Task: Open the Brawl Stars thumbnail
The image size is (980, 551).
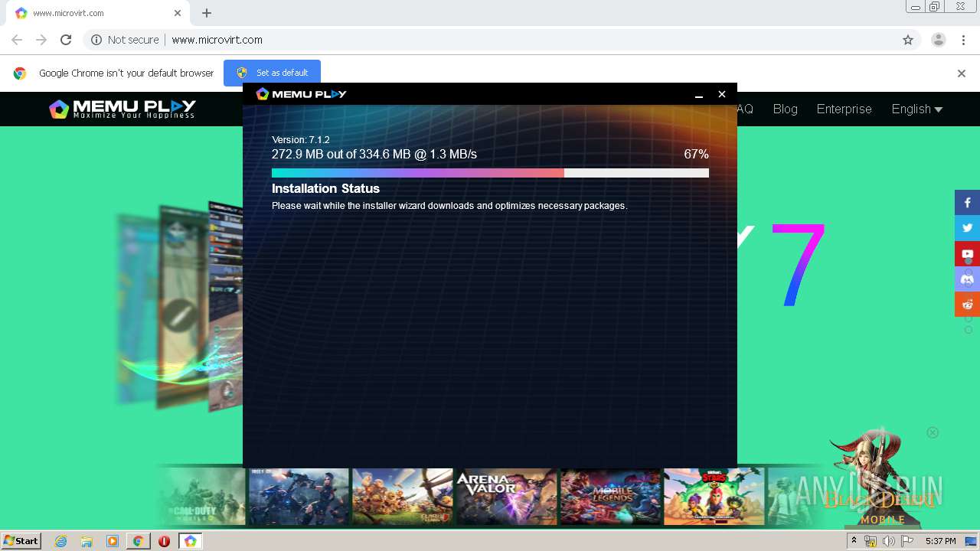Action: [714, 496]
